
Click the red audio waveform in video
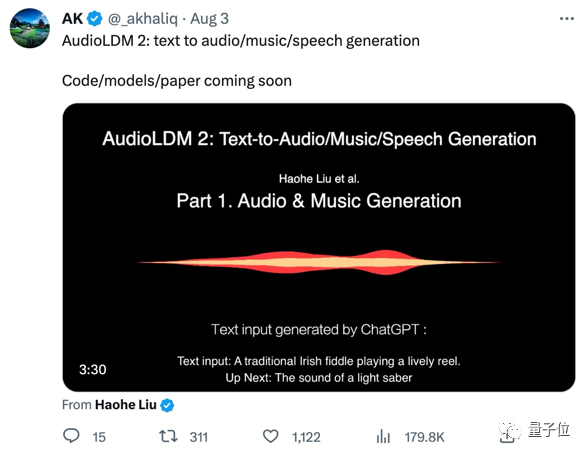[319, 262]
